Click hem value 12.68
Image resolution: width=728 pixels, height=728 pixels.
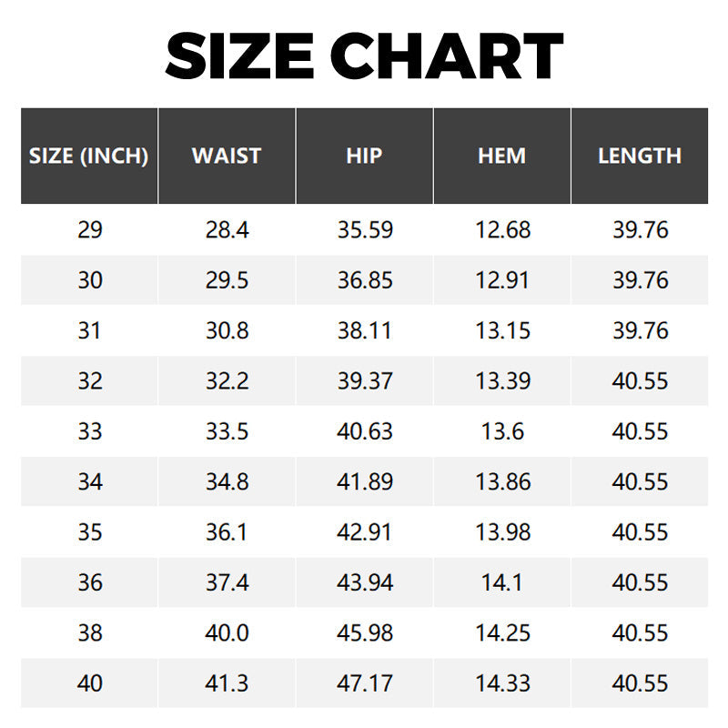503,230
